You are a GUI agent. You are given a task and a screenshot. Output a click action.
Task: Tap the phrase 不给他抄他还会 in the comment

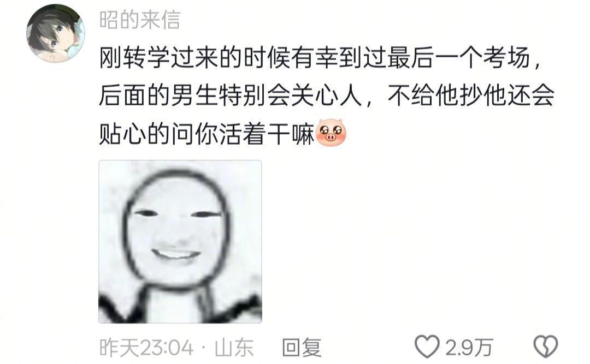click(471, 96)
